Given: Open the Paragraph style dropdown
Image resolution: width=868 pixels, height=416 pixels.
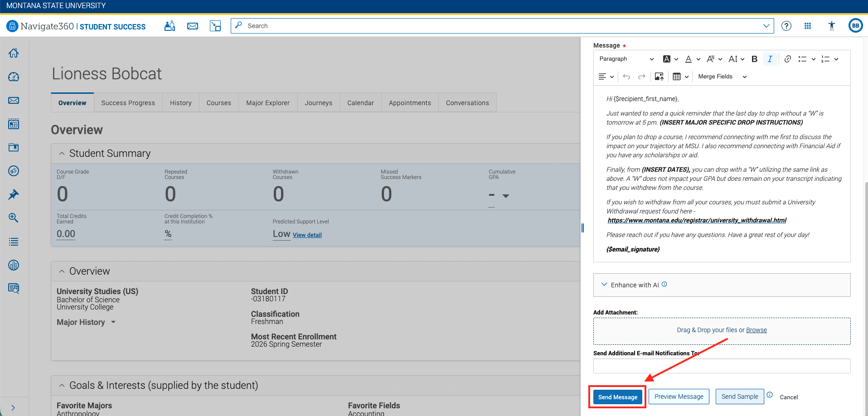Looking at the screenshot, I should [x=626, y=59].
